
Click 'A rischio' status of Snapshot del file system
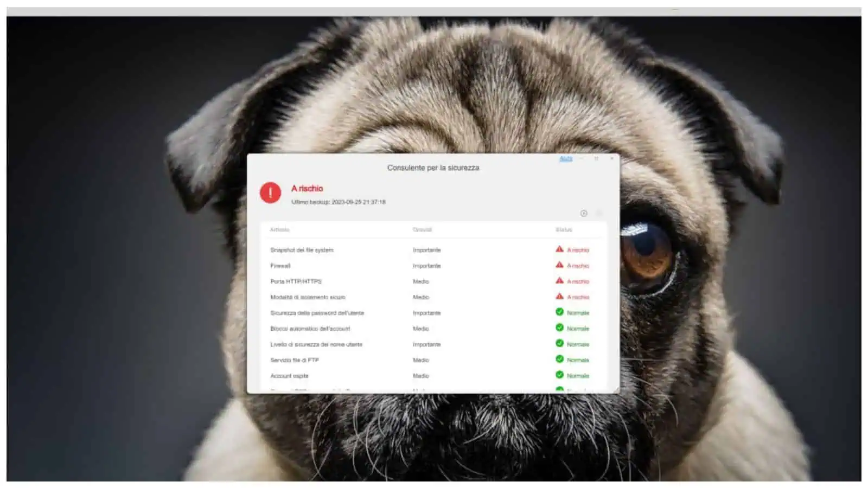578,250
